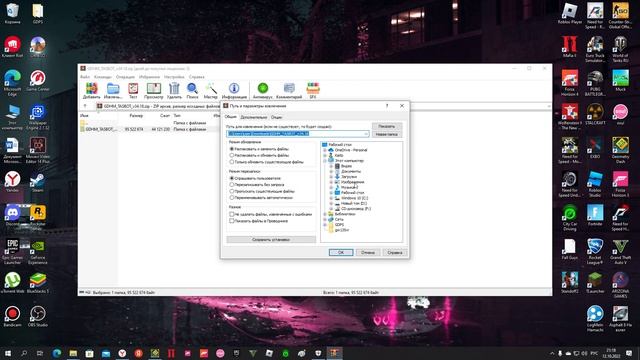Click the OK button in extraction dialog
640x360 pixels.
pyautogui.click(x=341, y=253)
